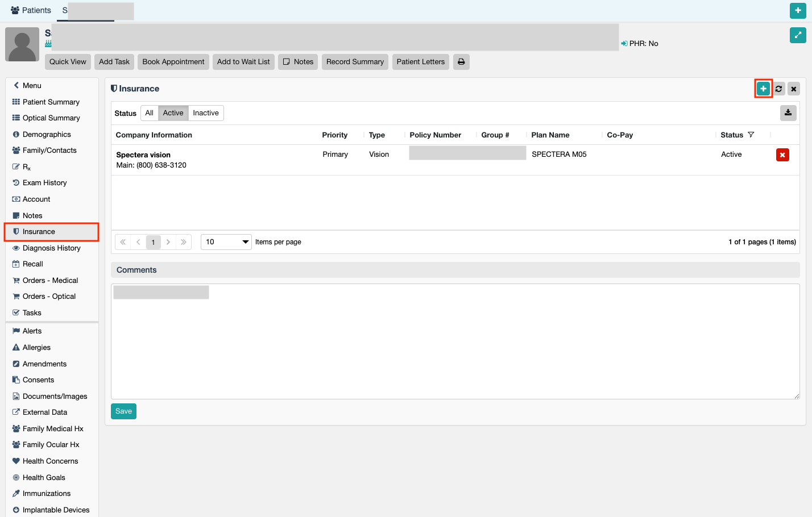Image resolution: width=812 pixels, height=517 pixels.
Task: Select the Inactive status filter
Action: [206, 113]
